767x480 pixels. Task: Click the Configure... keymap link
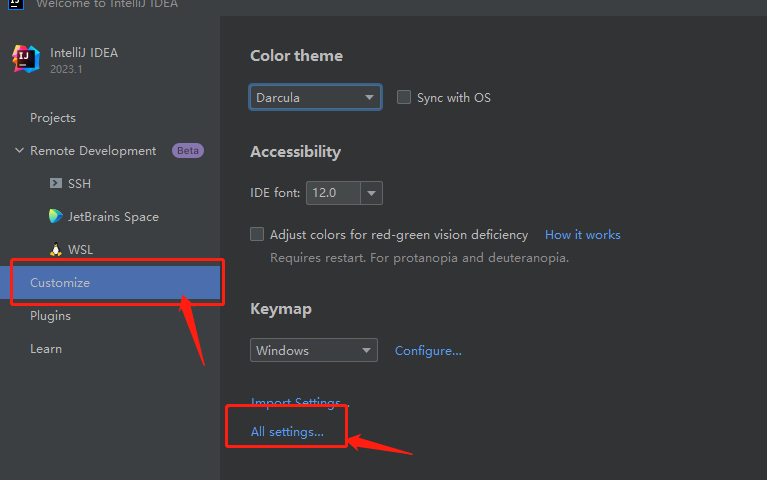click(x=428, y=351)
